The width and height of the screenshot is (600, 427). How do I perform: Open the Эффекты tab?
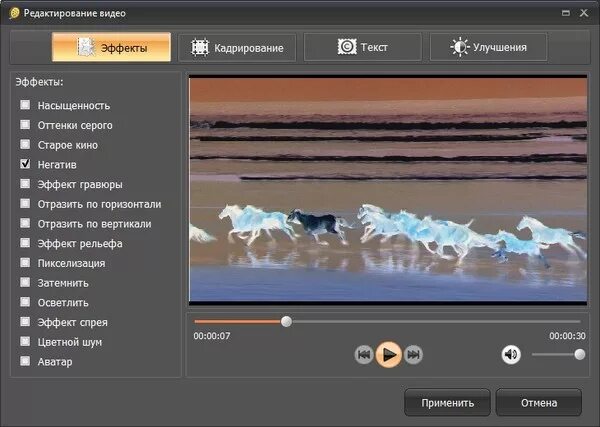tap(111, 47)
